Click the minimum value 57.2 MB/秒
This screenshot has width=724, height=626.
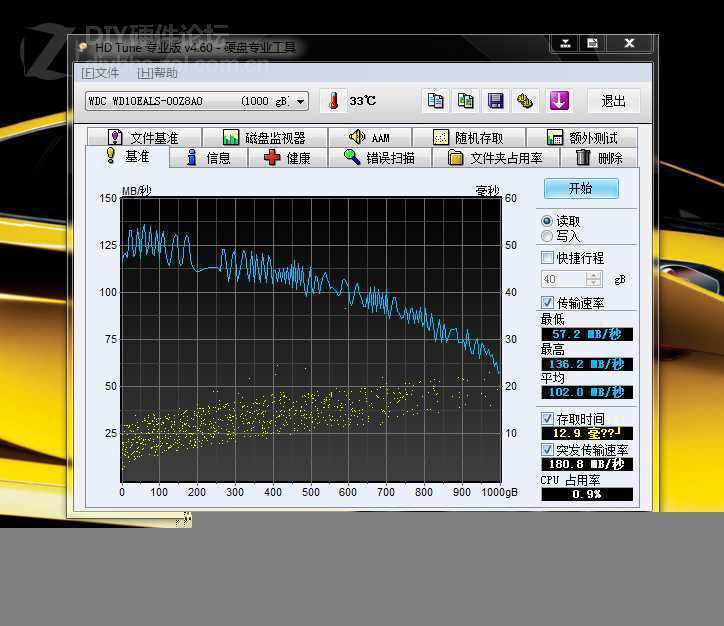click(587, 334)
